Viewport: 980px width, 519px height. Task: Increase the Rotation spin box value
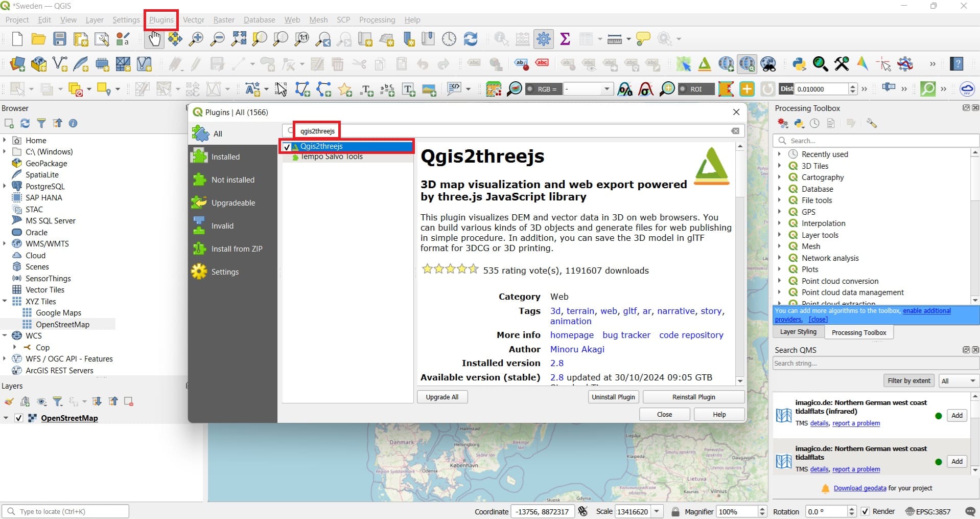851,509
